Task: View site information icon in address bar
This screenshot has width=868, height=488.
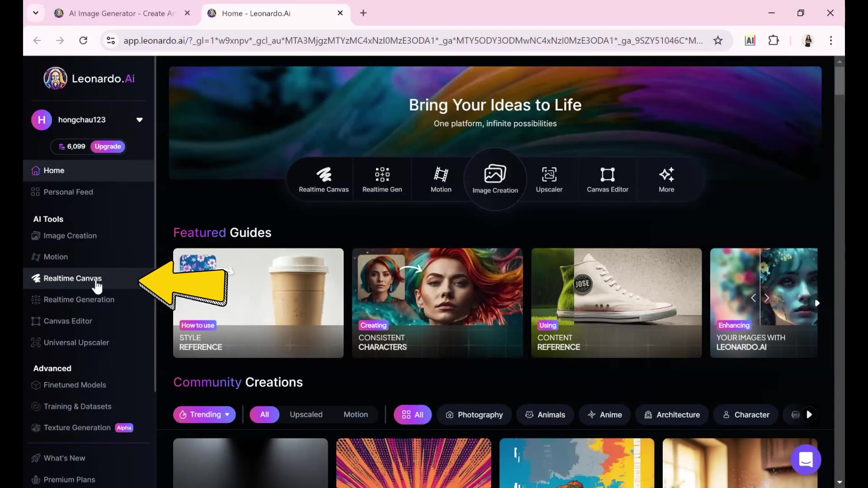Action: 111,41
